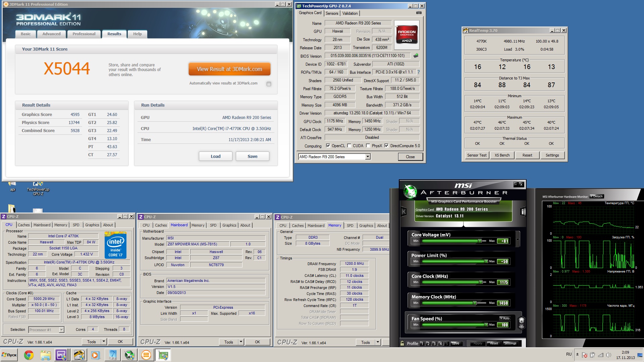This screenshot has height=362, width=644.
Task: Open Tools dropdown arrow in first CPU-Z window
Action: [x=104, y=342]
